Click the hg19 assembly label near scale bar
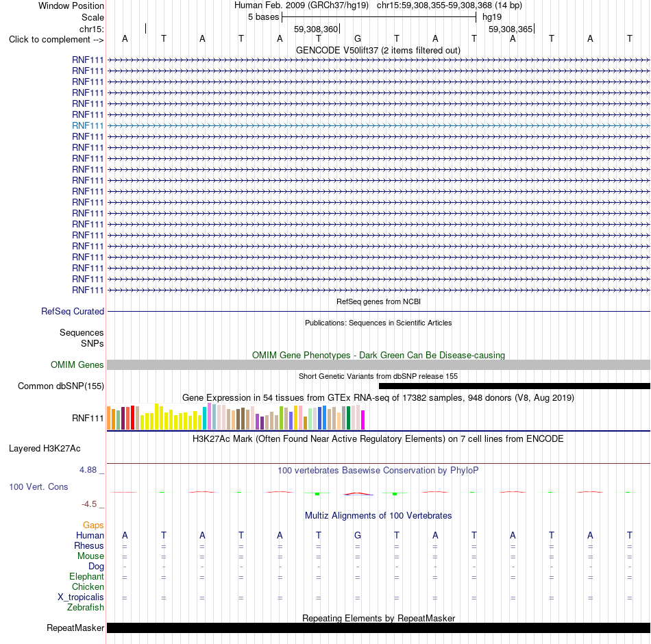Screen dimensions: 651x644 pos(492,17)
